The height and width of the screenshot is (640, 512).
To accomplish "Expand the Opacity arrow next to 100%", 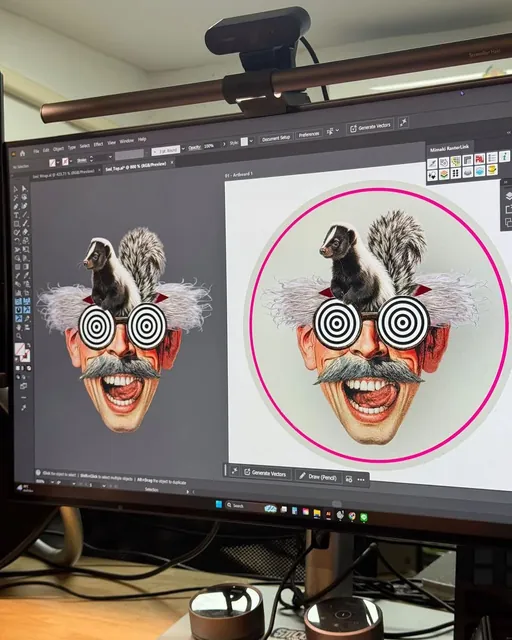I will [224, 144].
